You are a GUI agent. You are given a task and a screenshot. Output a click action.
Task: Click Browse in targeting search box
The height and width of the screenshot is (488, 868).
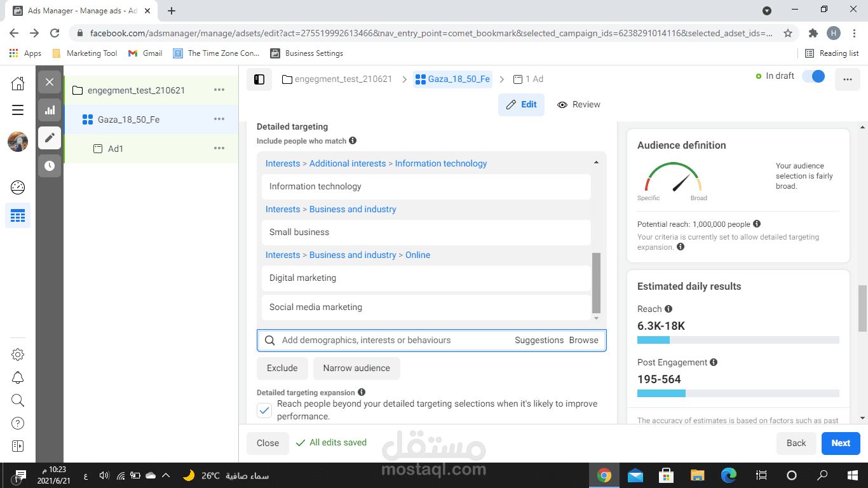(x=583, y=340)
